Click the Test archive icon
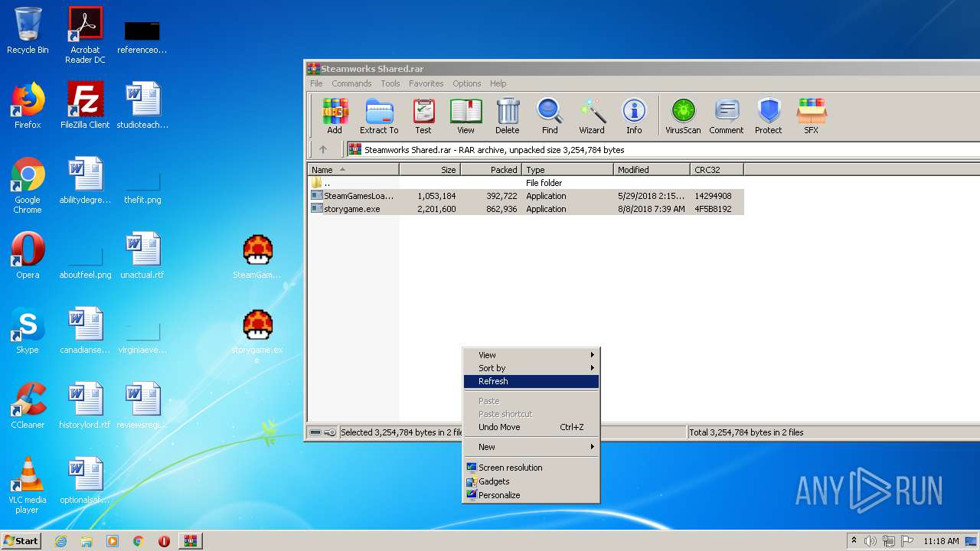The height and width of the screenshot is (551, 980). pos(423,116)
